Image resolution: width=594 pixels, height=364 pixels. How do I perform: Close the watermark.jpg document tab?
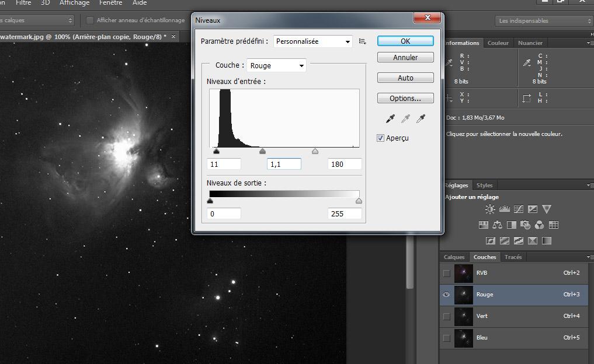point(173,37)
